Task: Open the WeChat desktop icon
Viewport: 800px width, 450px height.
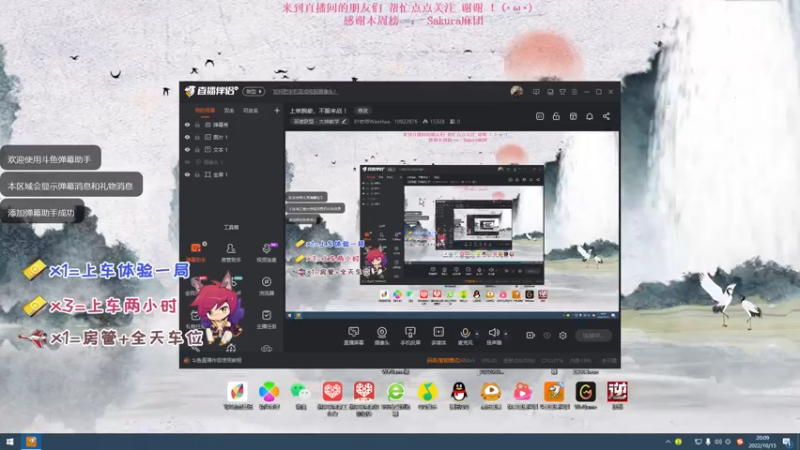Action: (x=301, y=395)
